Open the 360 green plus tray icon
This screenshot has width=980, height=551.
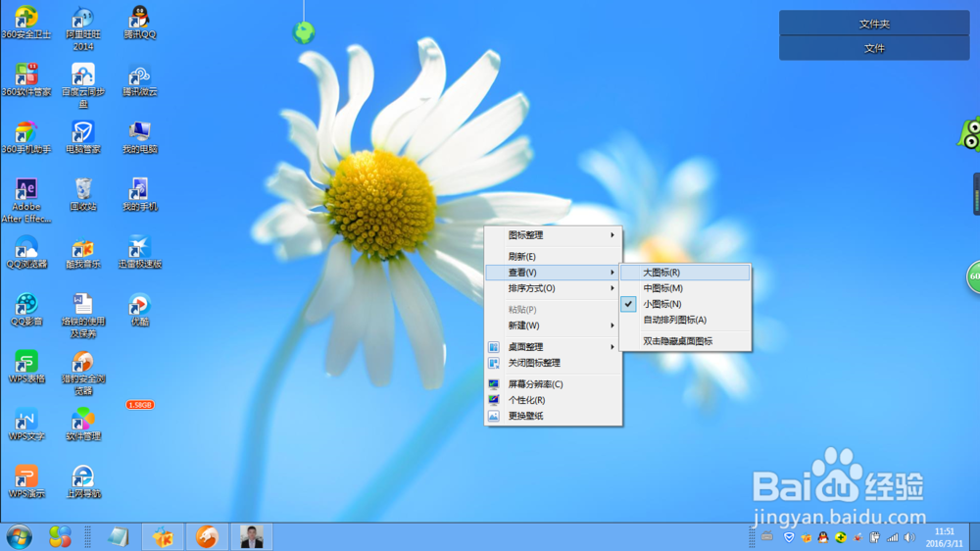[x=841, y=537]
